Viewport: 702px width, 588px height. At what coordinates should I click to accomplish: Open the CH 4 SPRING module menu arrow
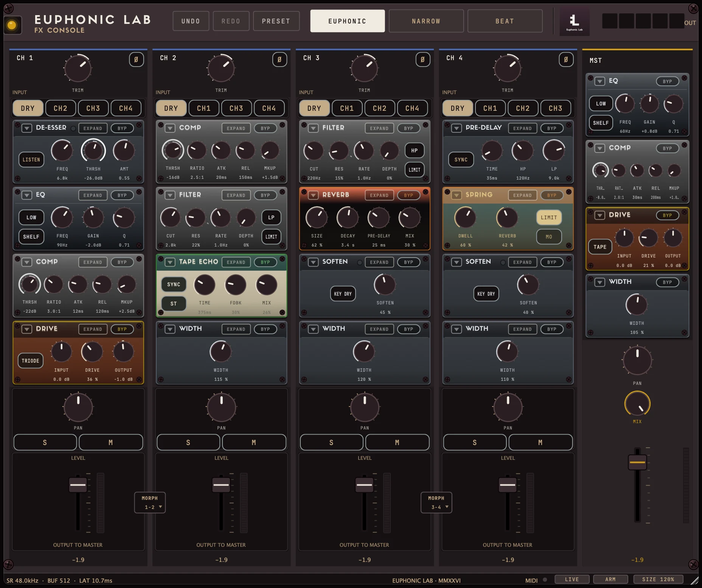457,195
